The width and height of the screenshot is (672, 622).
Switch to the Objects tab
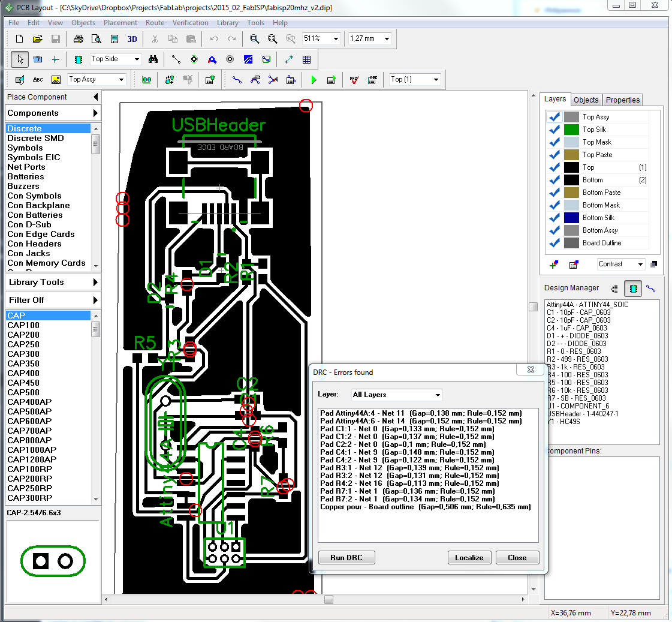586,100
